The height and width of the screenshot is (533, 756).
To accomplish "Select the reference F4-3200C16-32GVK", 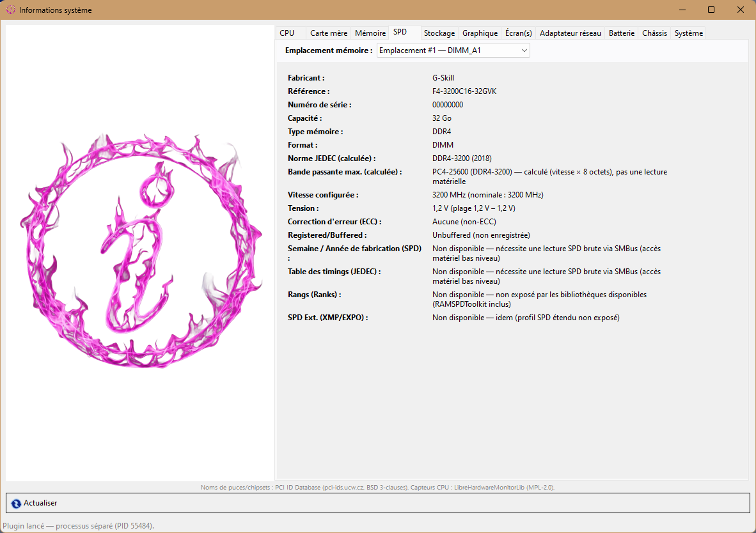I will pyautogui.click(x=464, y=91).
